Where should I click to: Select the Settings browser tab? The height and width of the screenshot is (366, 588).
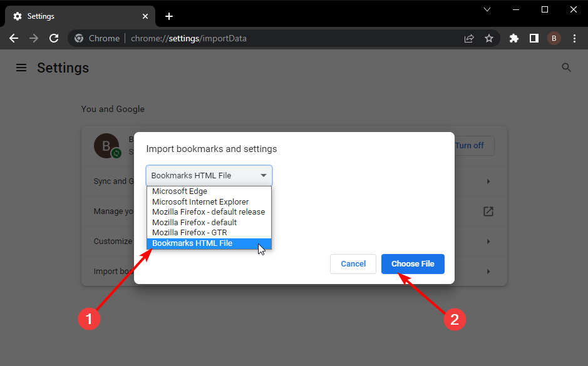tap(80, 16)
